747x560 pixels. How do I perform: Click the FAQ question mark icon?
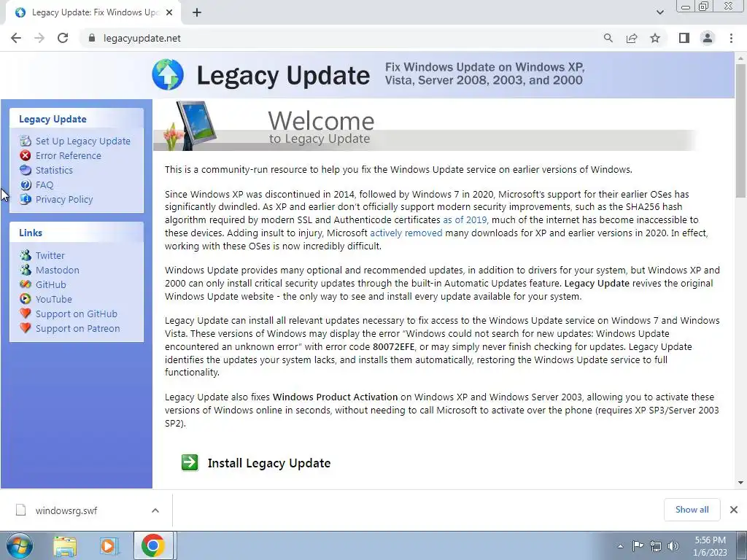point(26,184)
